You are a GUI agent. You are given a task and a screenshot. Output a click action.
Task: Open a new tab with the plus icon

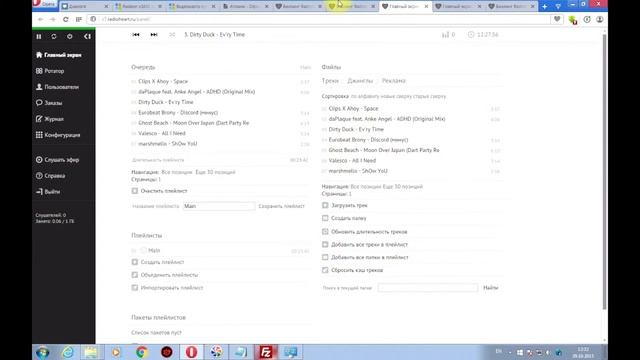click(x=544, y=6)
